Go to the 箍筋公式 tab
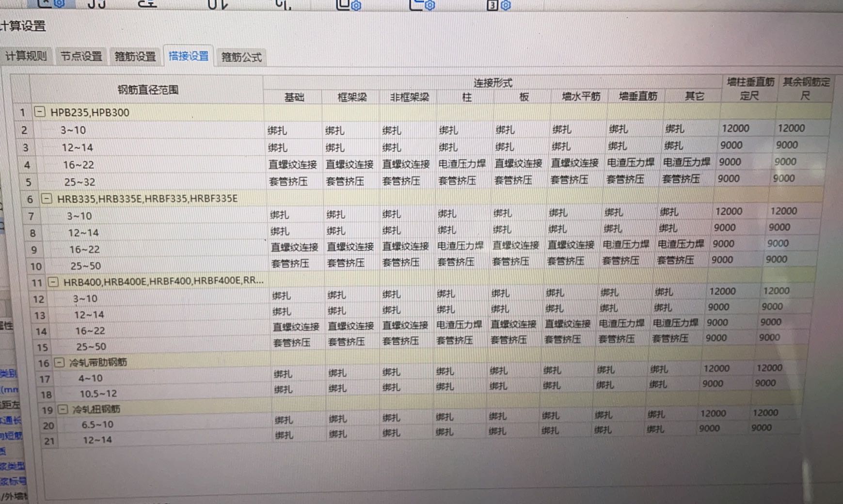This screenshot has height=504, width=843. pyautogui.click(x=241, y=57)
